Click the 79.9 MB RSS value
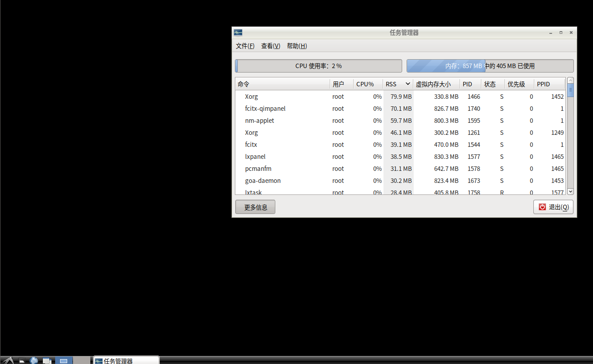The height and width of the screenshot is (364, 593). click(401, 97)
